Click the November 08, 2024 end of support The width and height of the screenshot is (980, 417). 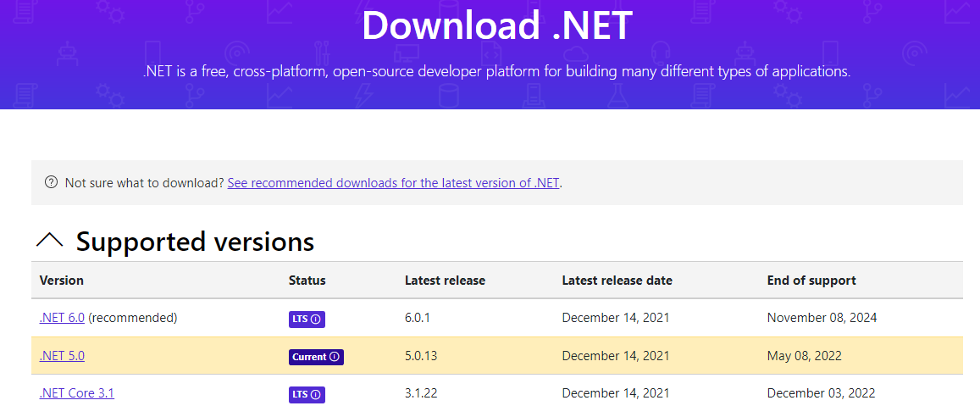822,318
